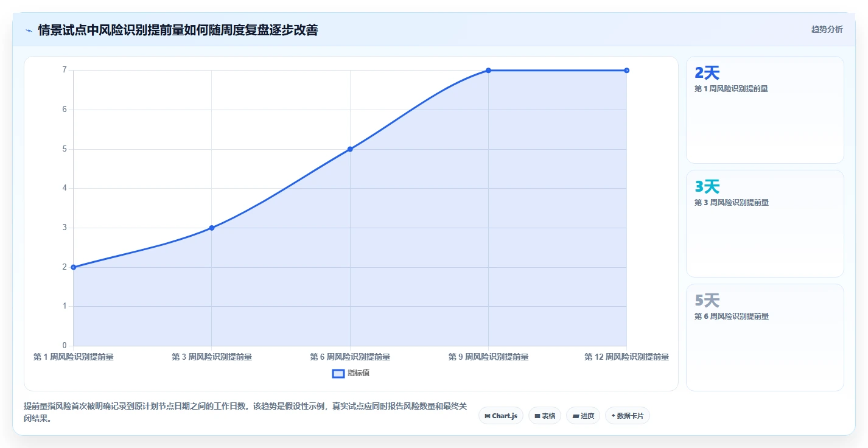Open the 3天 week 3 metric card
This screenshot has width=868, height=448.
[x=765, y=224]
